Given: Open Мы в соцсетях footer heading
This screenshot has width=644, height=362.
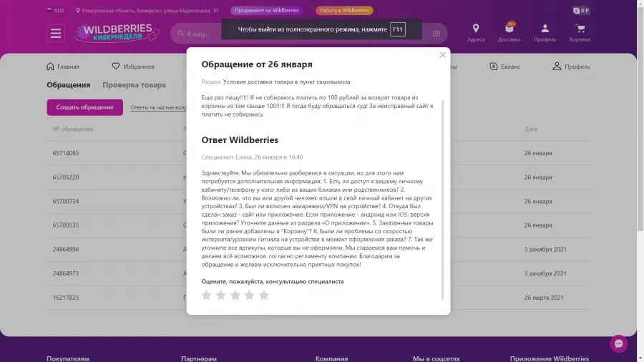Looking at the screenshot, I should (436, 358).
